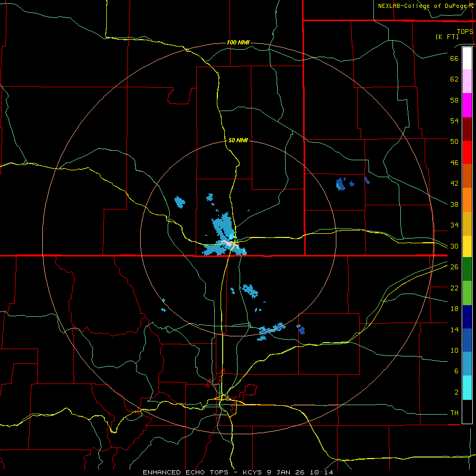This screenshot has height=476, width=476.
Task: Pick the navy blue legend color band
Action: click(x=467, y=317)
